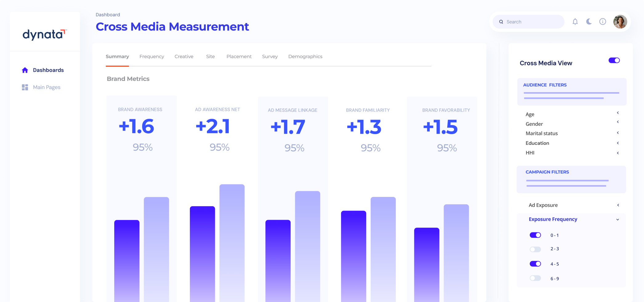Switch to the Creative tab
This screenshot has width=644, height=302.
184,57
